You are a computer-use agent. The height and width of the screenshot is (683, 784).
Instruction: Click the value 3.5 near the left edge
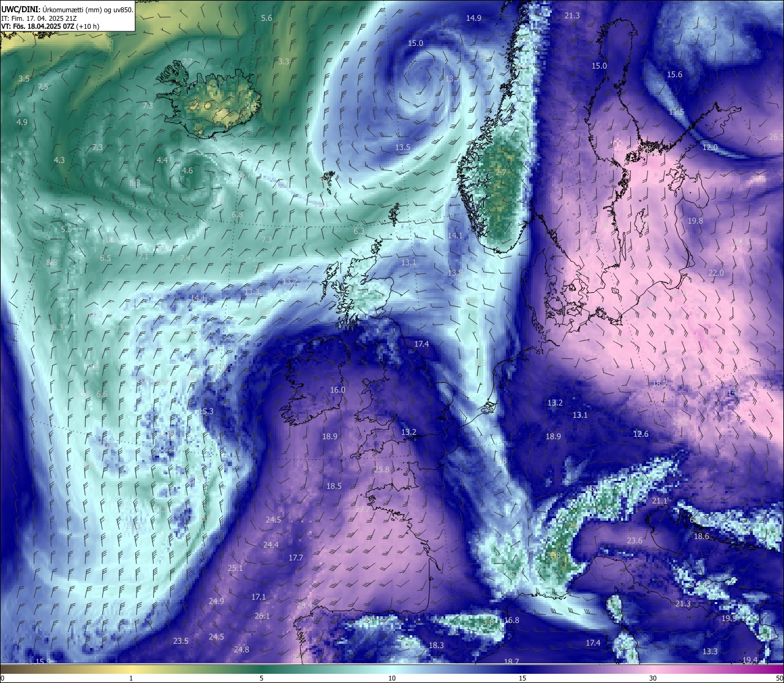point(24,79)
